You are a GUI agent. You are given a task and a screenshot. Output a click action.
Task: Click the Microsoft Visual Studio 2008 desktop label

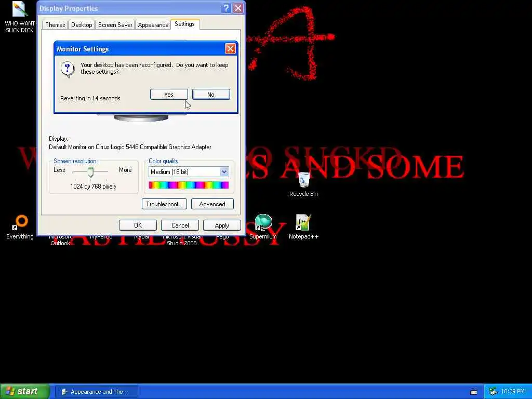point(182,240)
